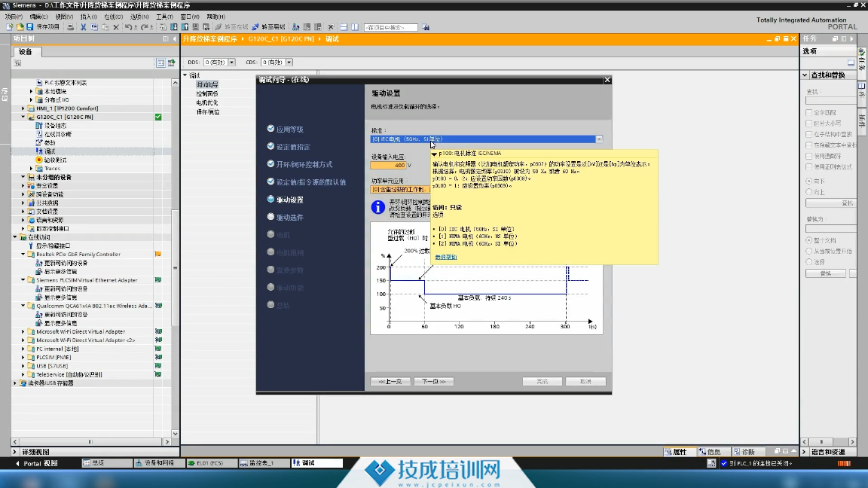Click the 取消 cancel button in wizard

(585, 381)
